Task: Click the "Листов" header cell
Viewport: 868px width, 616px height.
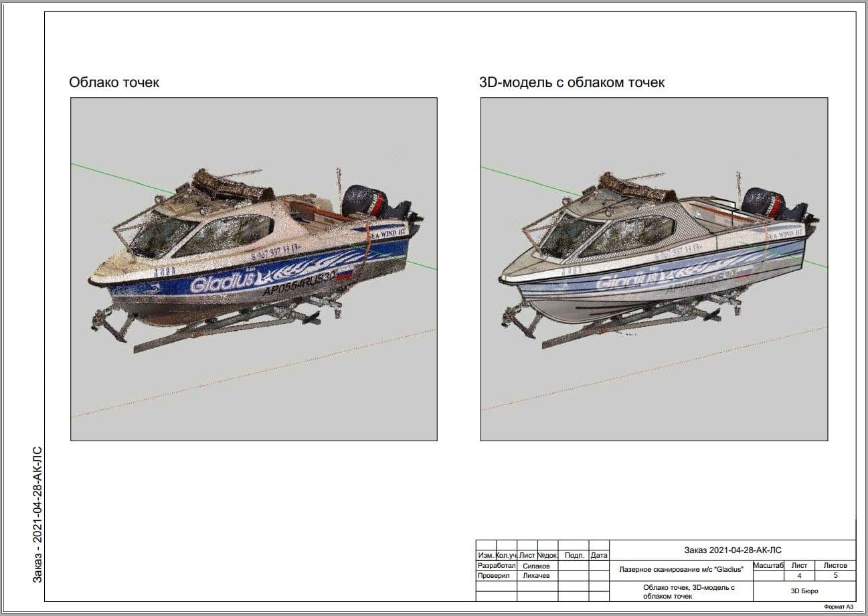Action: (835, 566)
